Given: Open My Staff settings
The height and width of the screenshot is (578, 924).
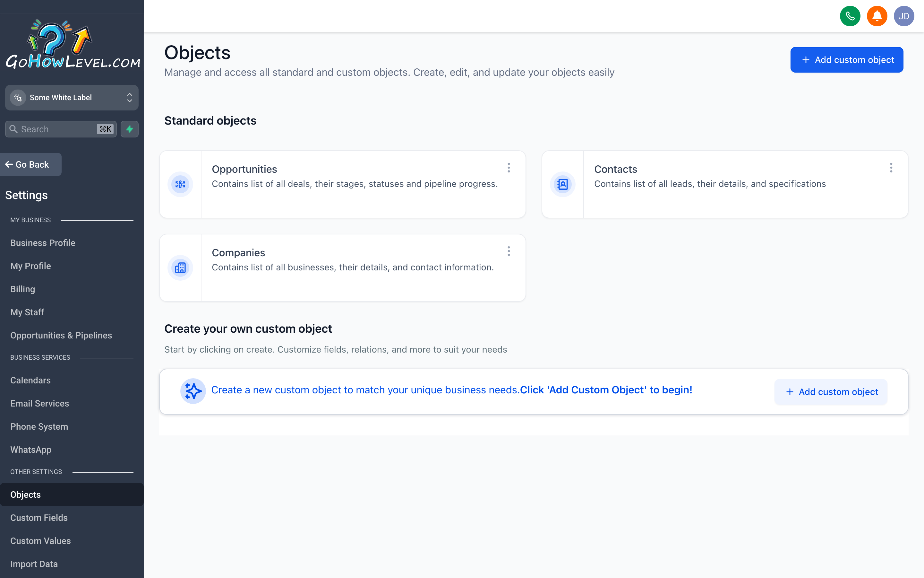Looking at the screenshot, I should click(x=27, y=312).
